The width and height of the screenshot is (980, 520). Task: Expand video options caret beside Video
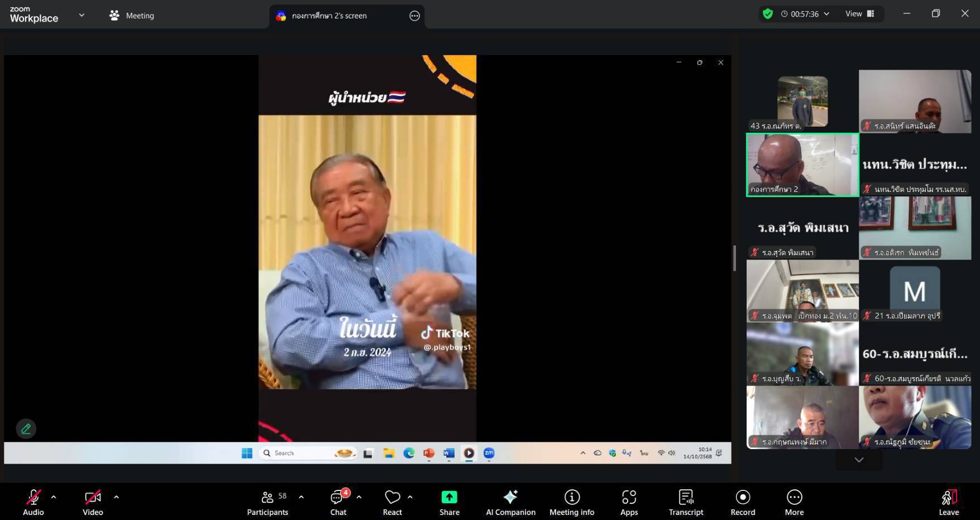tap(116, 497)
